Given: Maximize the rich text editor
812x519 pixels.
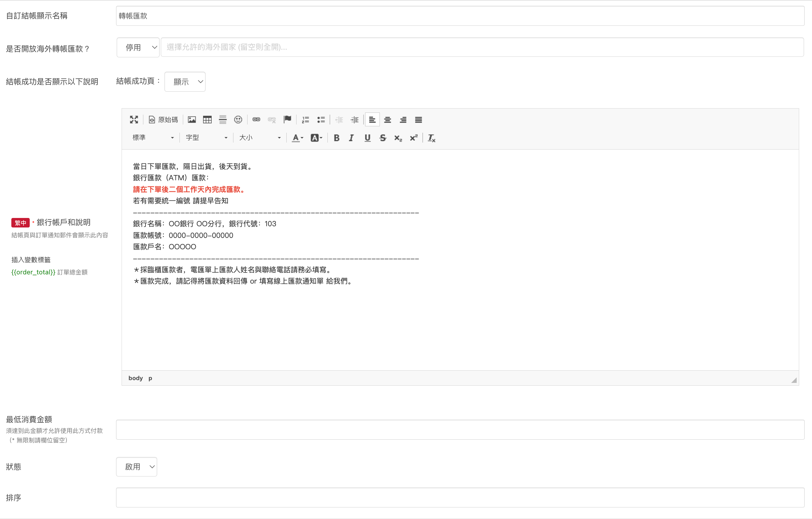Looking at the screenshot, I should click(x=134, y=120).
